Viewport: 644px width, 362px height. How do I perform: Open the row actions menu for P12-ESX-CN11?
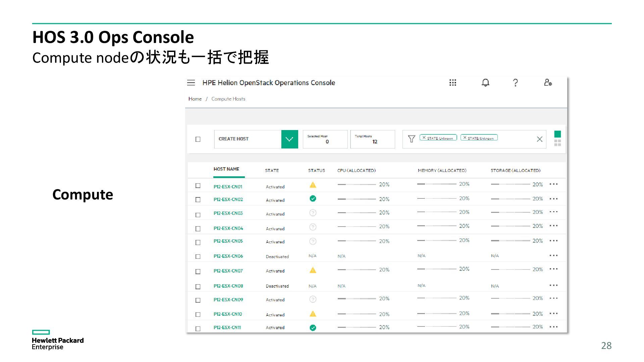[x=553, y=327]
